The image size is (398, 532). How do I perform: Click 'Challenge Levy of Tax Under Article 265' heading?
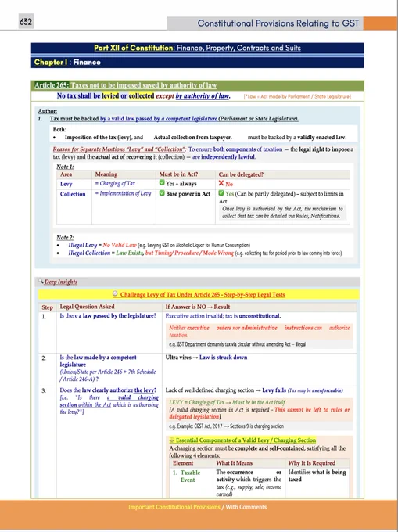click(x=203, y=294)
